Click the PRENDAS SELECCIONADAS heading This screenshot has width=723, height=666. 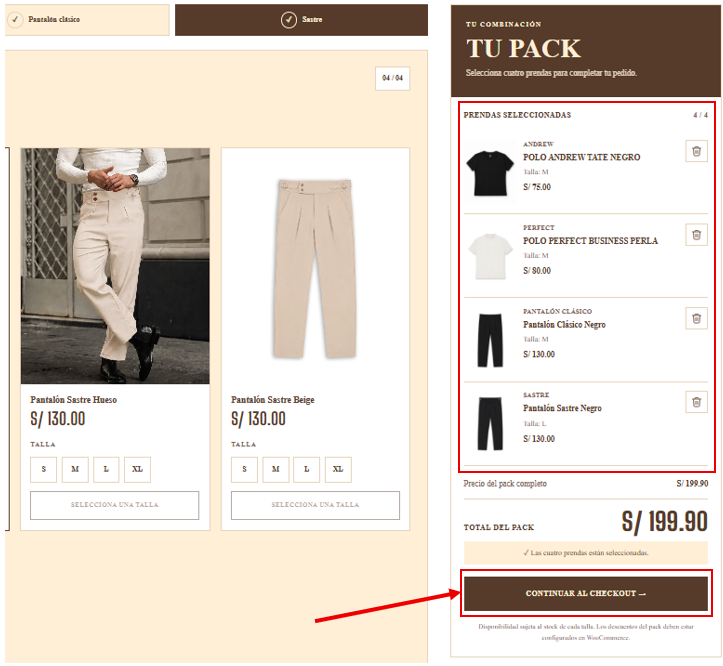[x=517, y=115]
